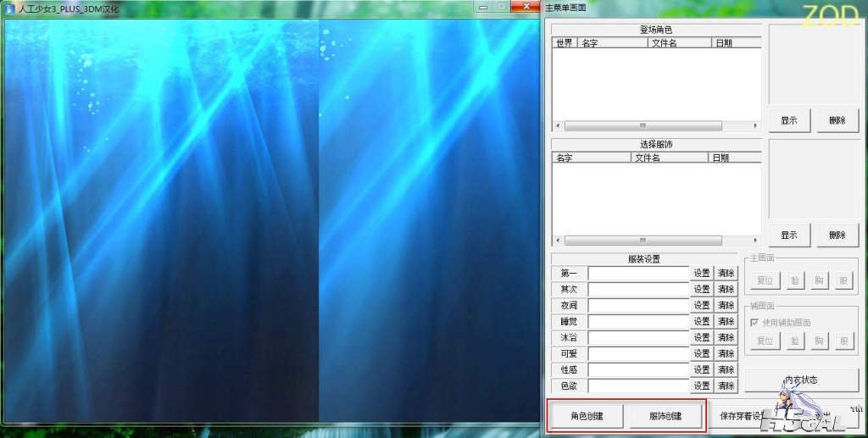Focus the 可爱 outfit input field
This screenshot has height=438, width=868.
[x=638, y=353]
